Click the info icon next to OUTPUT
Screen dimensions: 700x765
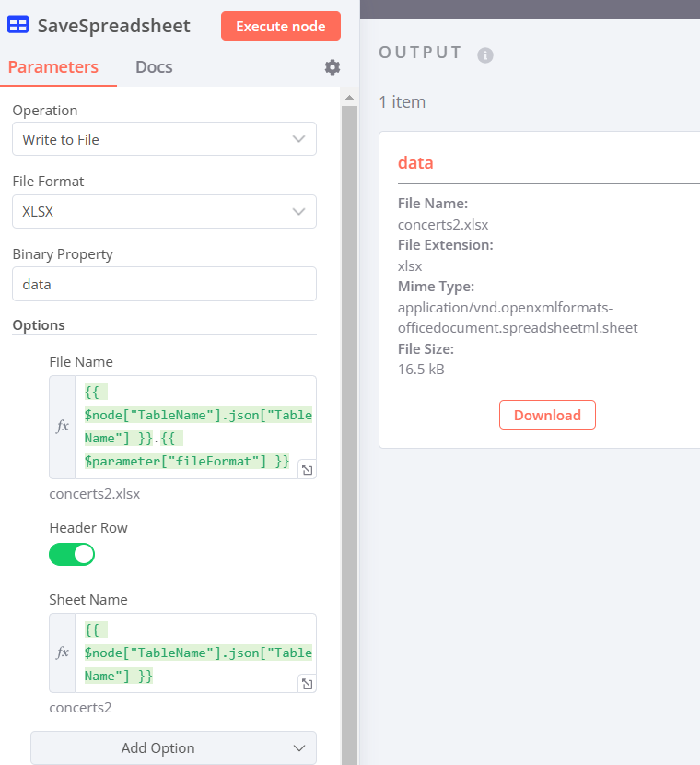(485, 54)
